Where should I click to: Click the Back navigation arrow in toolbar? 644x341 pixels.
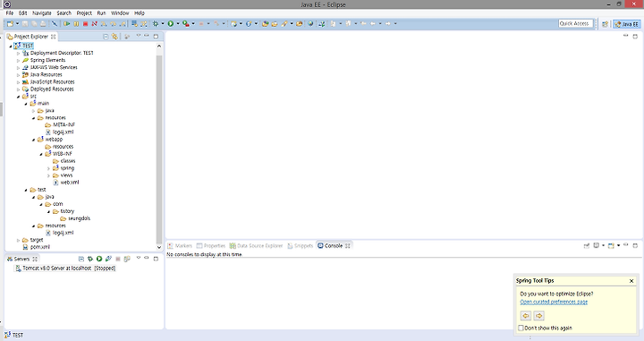coord(372,24)
